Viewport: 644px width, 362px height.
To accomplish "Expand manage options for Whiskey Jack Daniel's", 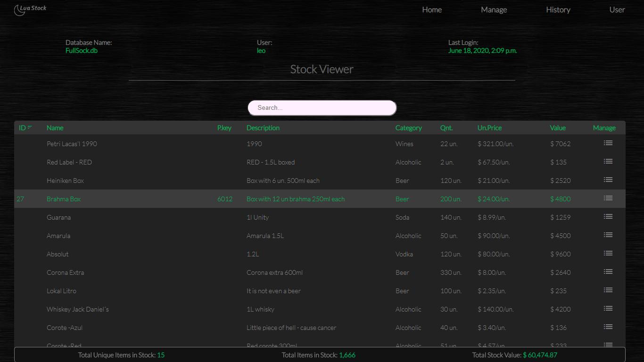I will click(x=608, y=309).
